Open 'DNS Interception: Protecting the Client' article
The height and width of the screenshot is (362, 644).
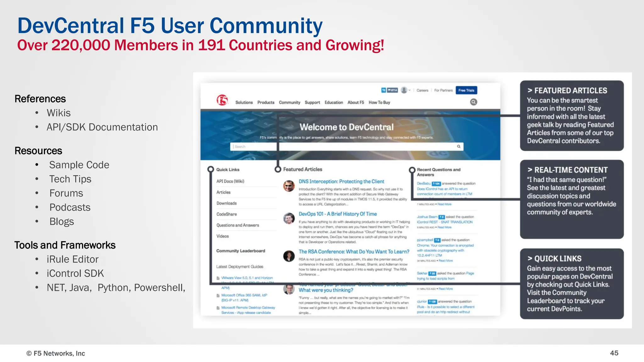341,182
